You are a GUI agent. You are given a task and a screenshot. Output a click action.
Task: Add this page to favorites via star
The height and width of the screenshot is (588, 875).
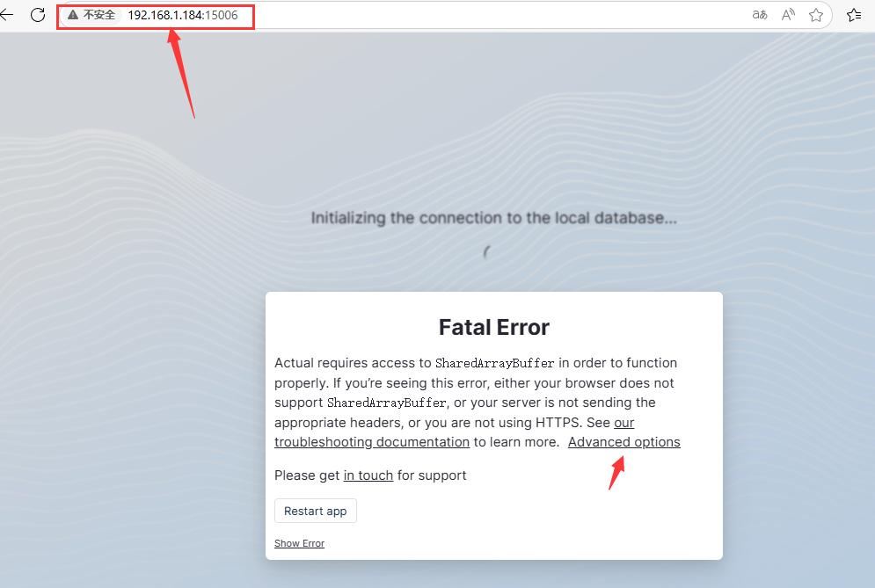816,15
